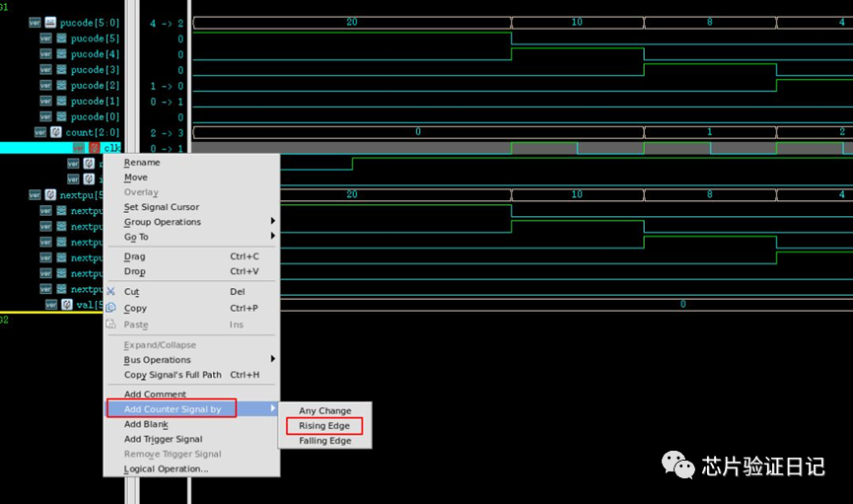The width and height of the screenshot is (853, 504).
Task: Click the icon beside val signal
Action: point(67,305)
